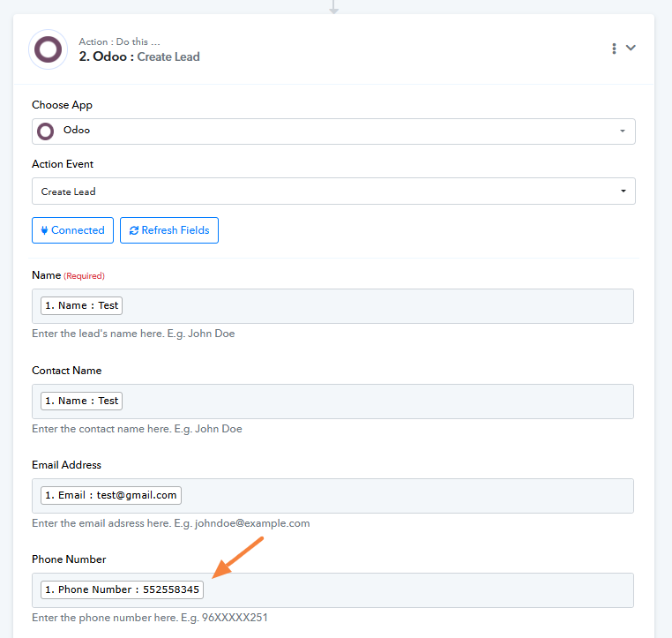Select the mapped tag in Contact Name
Screen dimensions: 672x638
[x=81, y=401]
